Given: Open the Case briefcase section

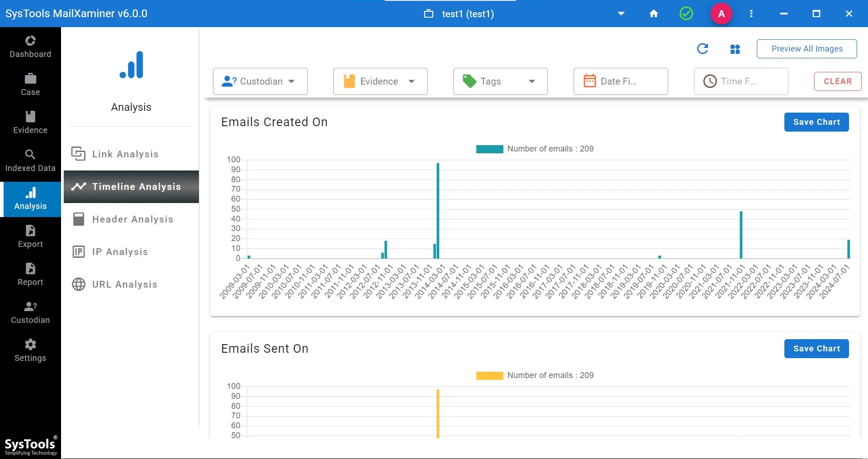Looking at the screenshot, I should (30, 85).
